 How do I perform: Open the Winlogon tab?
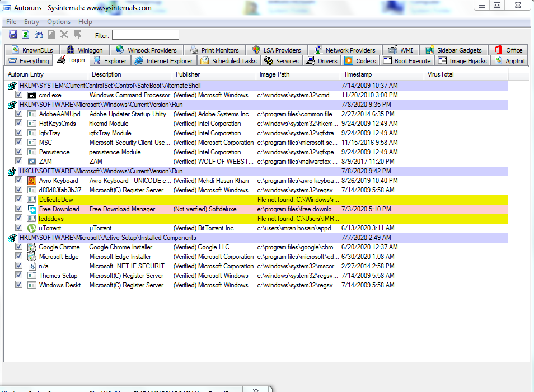coord(85,50)
